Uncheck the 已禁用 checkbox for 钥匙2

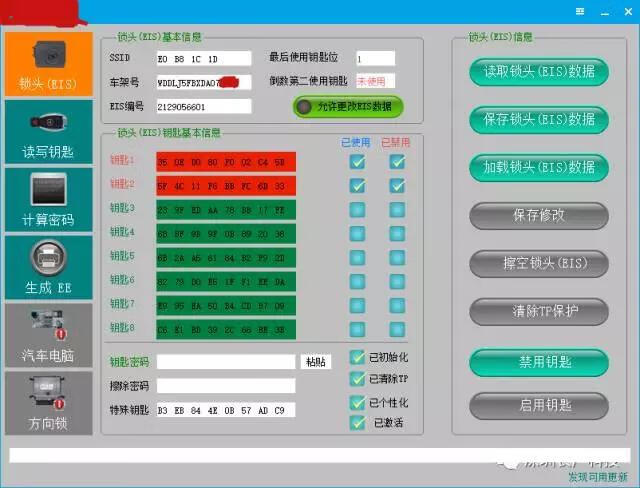397,185
